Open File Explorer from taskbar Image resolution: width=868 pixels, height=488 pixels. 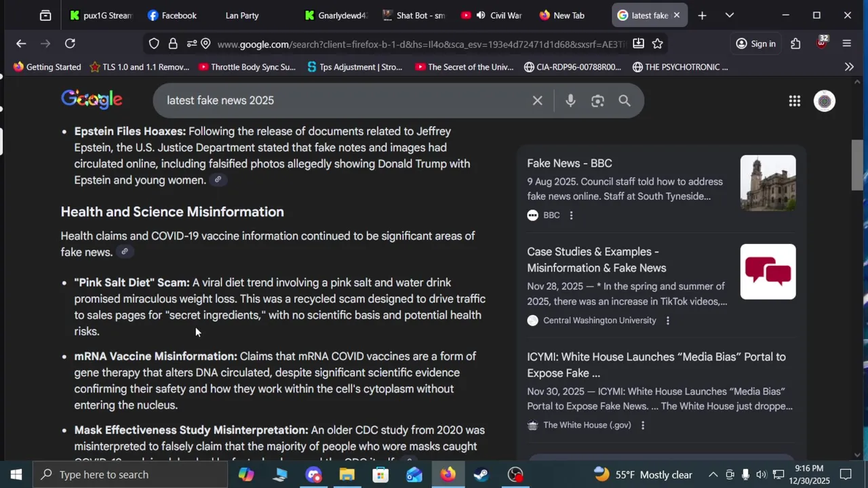tap(347, 474)
